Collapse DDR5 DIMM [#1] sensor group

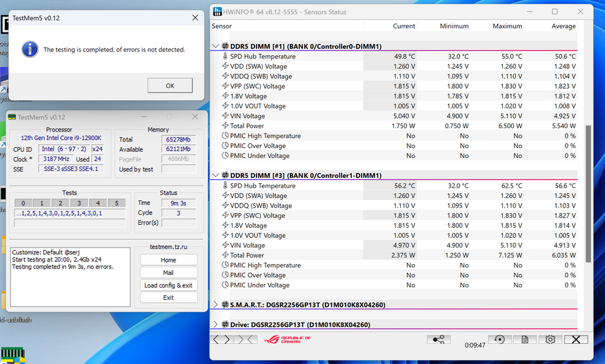pyautogui.click(x=216, y=46)
